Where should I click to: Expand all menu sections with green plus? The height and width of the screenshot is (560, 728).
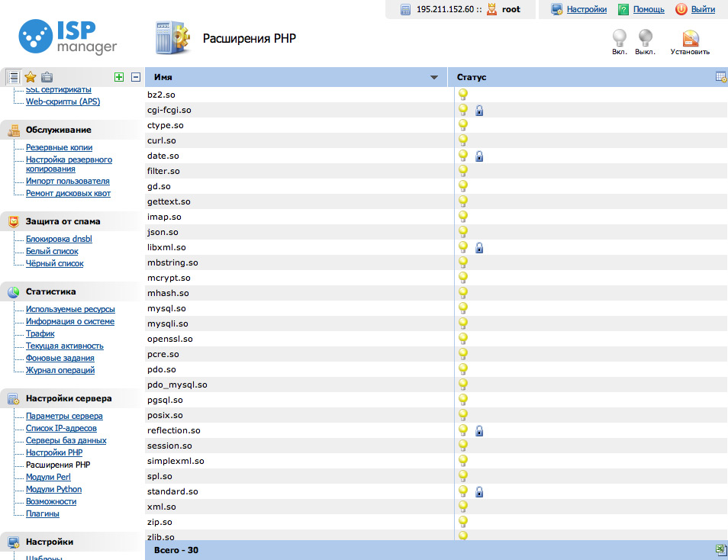(118, 77)
